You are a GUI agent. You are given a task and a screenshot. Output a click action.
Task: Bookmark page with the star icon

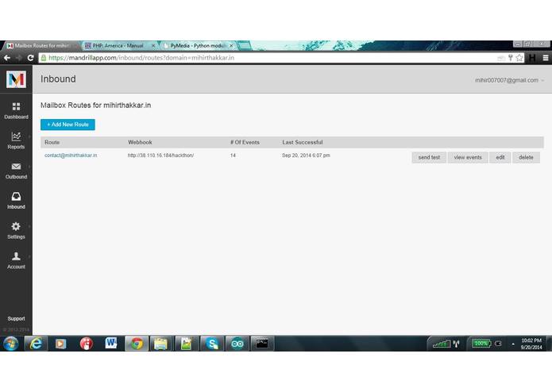(x=519, y=58)
